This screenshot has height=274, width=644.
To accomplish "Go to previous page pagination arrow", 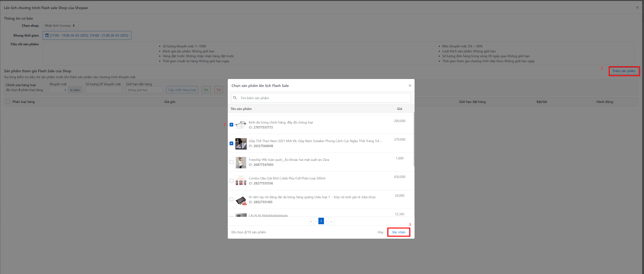I will pyautogui.click(x=316, y=221).
